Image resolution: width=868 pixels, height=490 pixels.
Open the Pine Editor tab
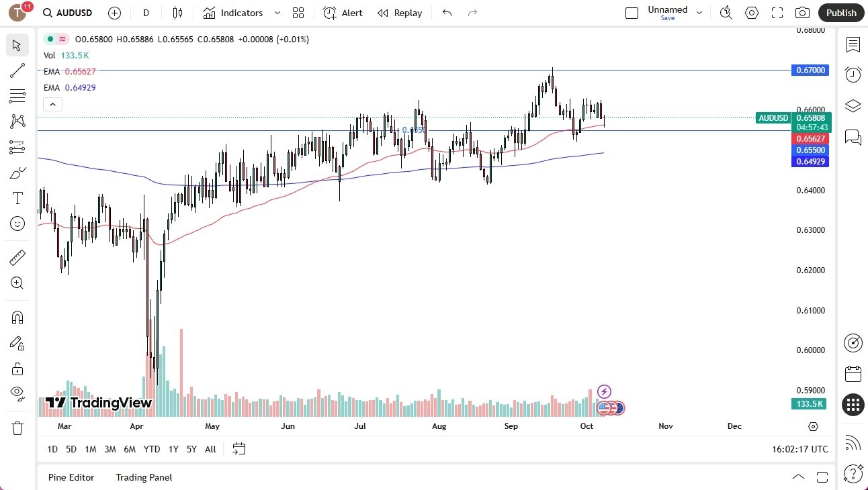point(71,477)
